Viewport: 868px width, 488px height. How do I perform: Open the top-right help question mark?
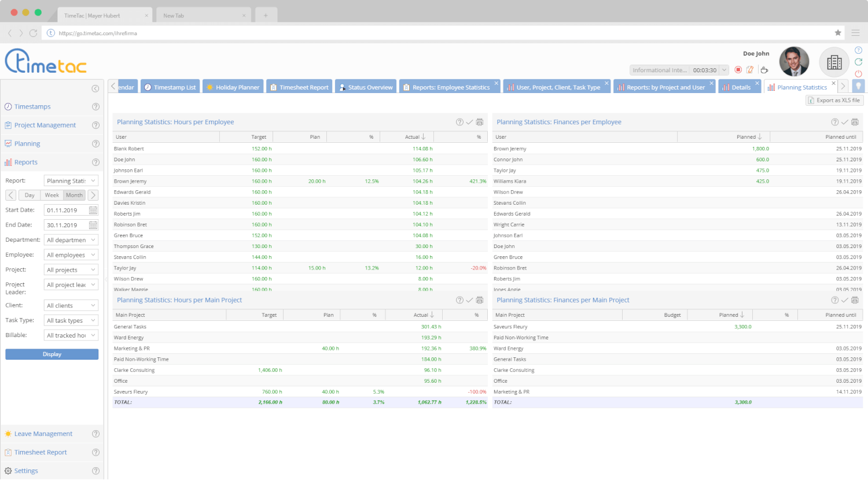point(859,50)
